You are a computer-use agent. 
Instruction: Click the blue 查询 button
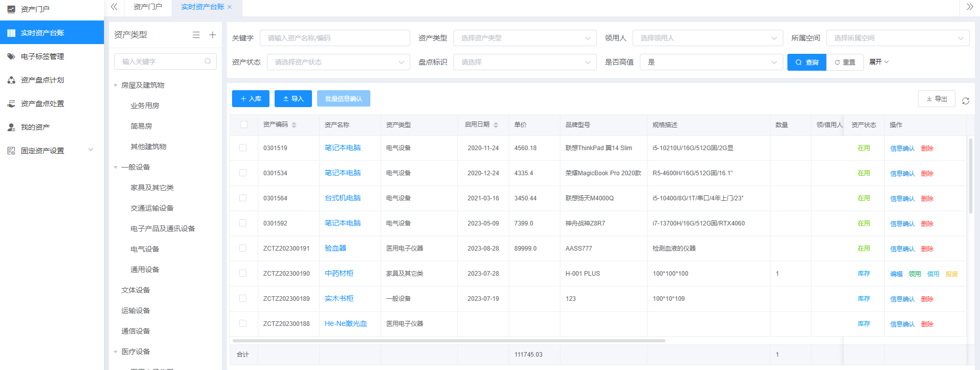806,62
